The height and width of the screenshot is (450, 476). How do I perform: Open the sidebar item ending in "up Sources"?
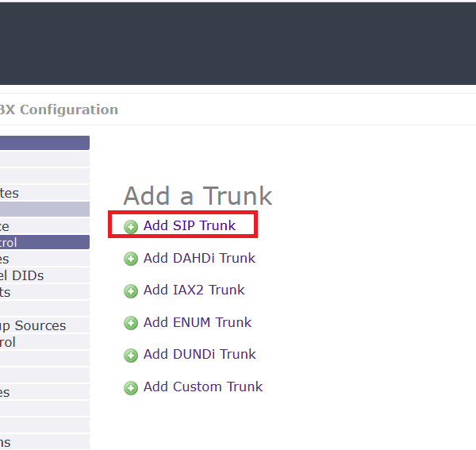[x=33, y=325]
